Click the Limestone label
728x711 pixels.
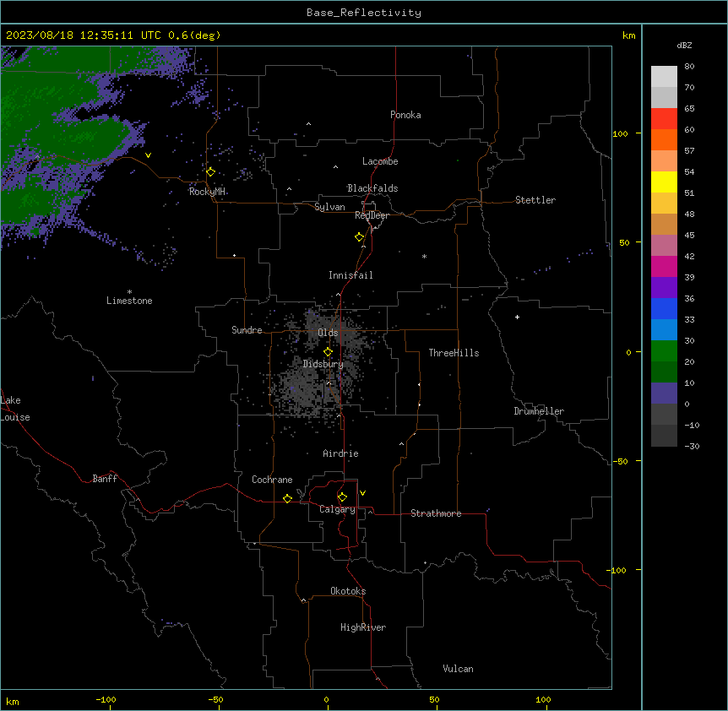point(129,301)
